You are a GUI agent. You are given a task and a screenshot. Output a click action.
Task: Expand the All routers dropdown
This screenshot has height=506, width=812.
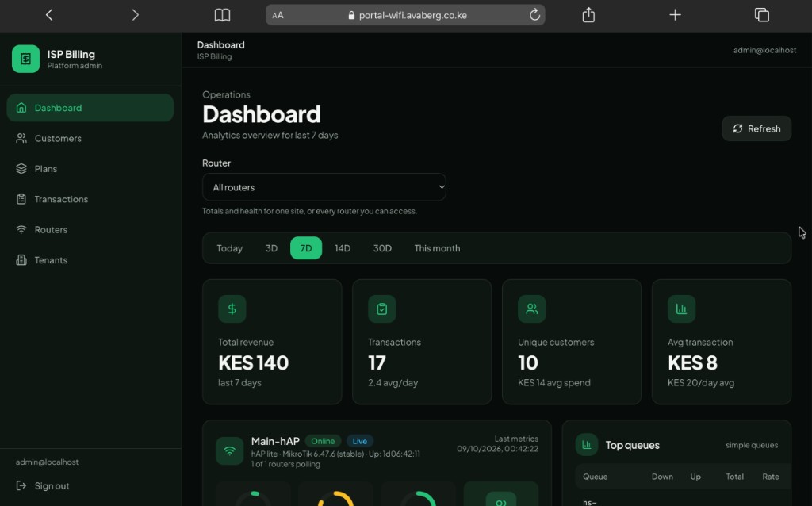click(x=324, y=187)
